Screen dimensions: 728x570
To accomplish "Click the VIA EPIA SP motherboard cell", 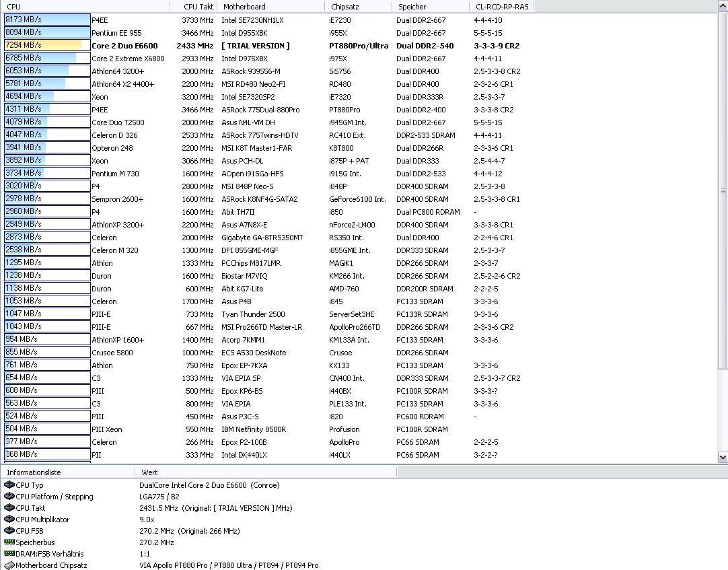I will point(241,378).
